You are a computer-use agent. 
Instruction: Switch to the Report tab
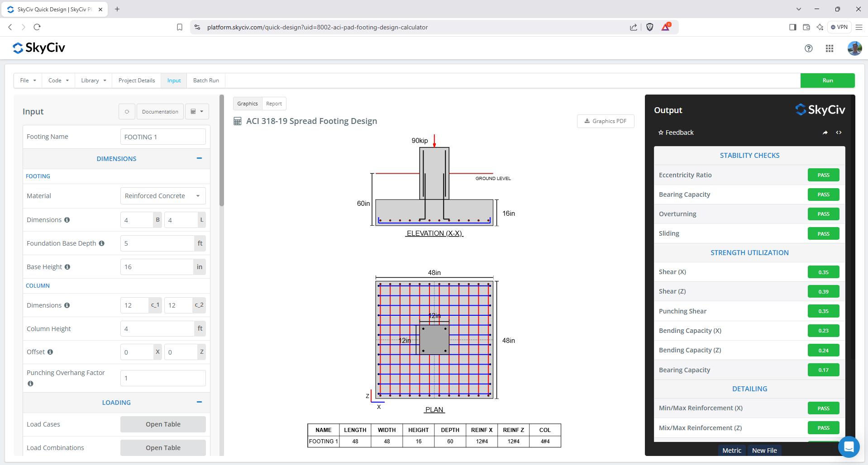coord(274,104)
